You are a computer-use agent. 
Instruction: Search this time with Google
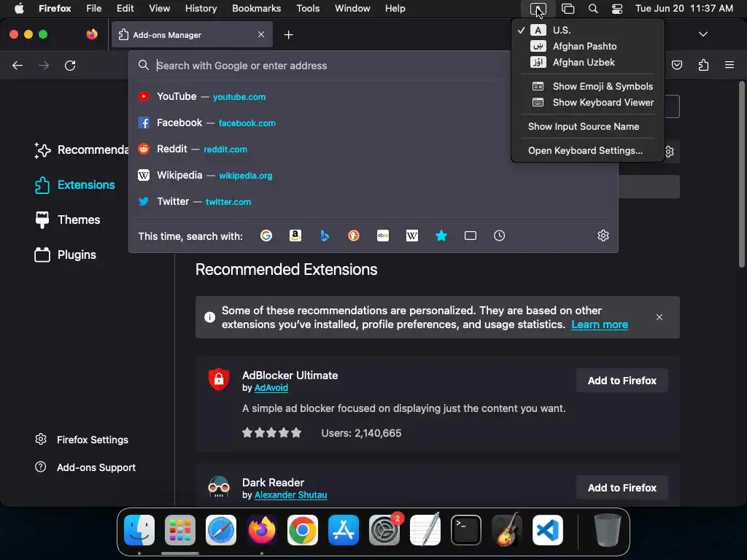coord(266,236)
